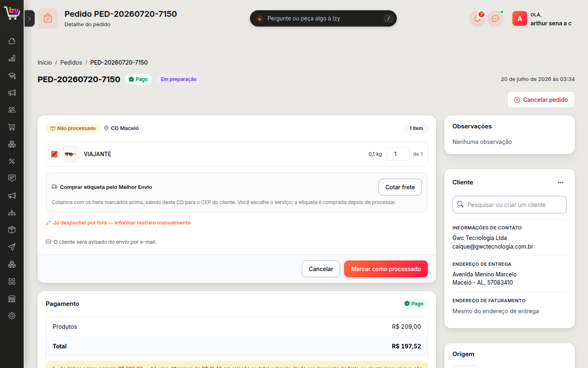Image resolution: width=588 pixels, height=368 pixels.
Task: Click the Maceió - AL, 57083410 line
Action: [483, 283]
